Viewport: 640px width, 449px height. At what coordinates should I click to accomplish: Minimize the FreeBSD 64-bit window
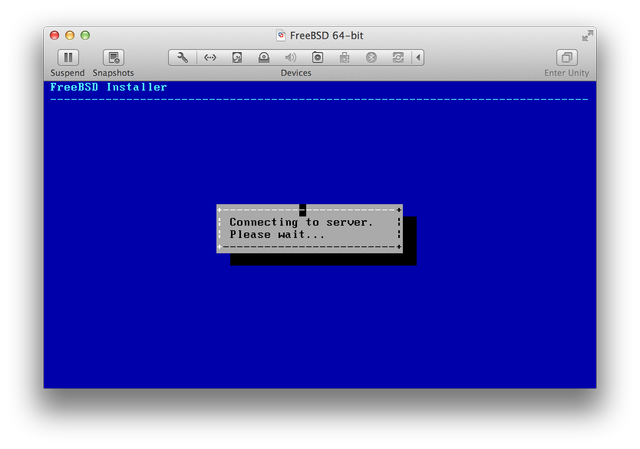pos(70,36)
